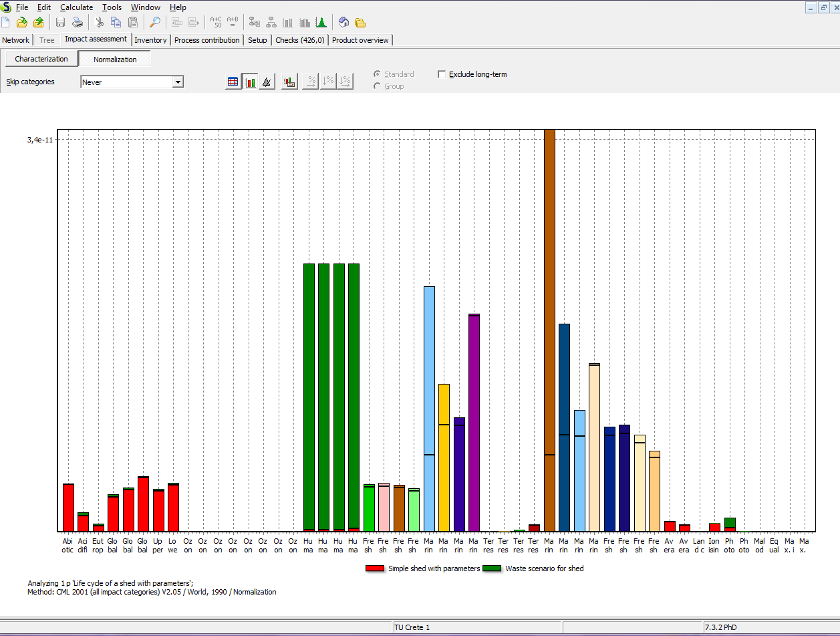This screenshot has height=636, width=840.
Task: Click the Characterization button
Action: (41, 59)
